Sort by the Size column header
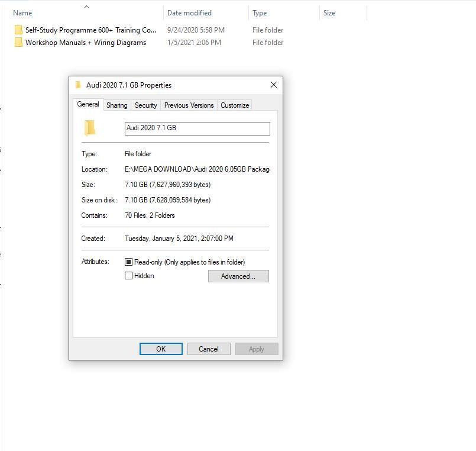This screenshot has height=451, width=476. (x=329, y=13)
